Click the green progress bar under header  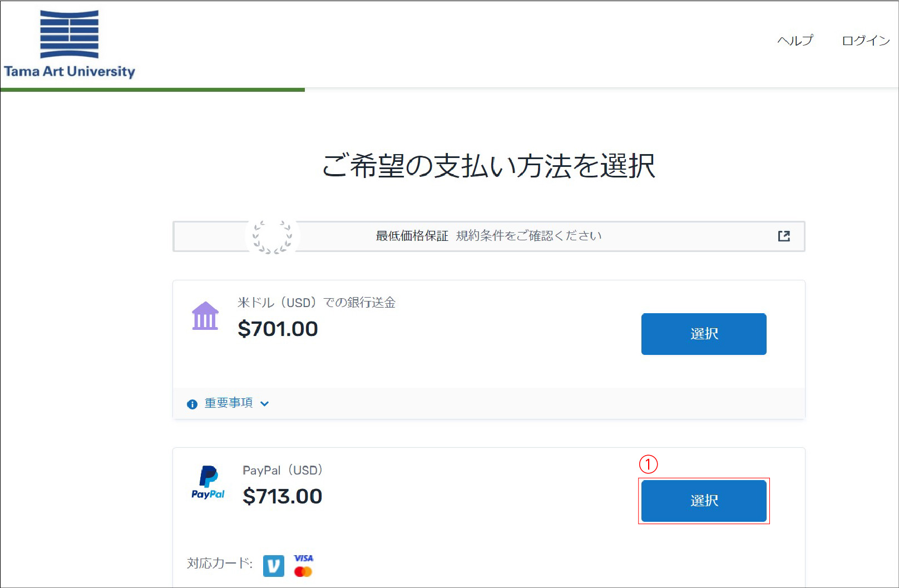click(152, 90)
